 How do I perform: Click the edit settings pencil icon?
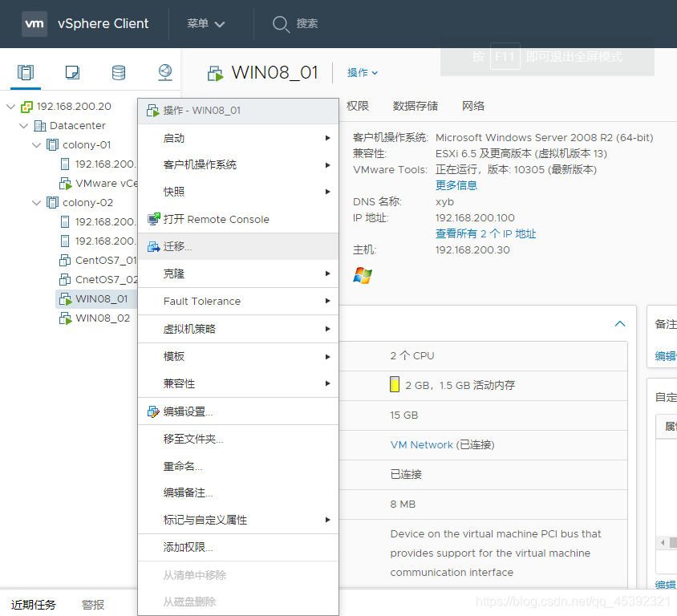153,411
